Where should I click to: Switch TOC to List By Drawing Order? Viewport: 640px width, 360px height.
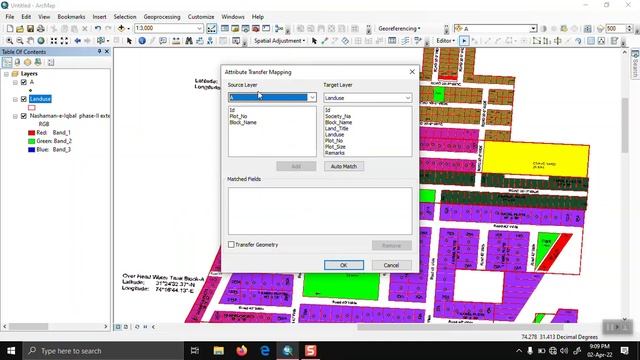[7, 62]
